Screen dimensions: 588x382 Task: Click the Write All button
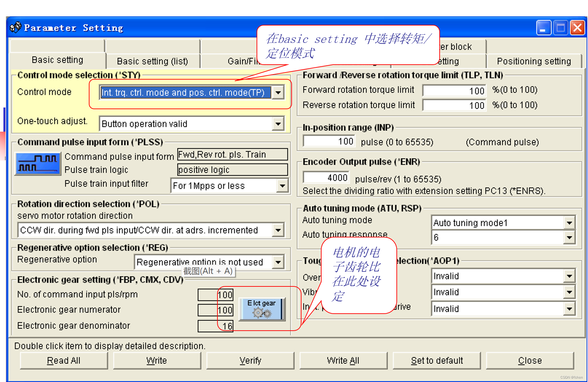pyautogui.click(x=343, y=360)
